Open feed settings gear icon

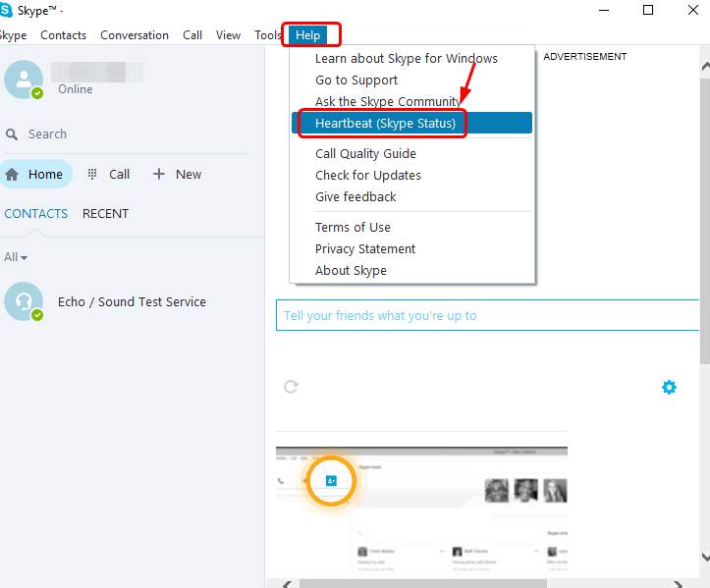(x=669, y=387)
